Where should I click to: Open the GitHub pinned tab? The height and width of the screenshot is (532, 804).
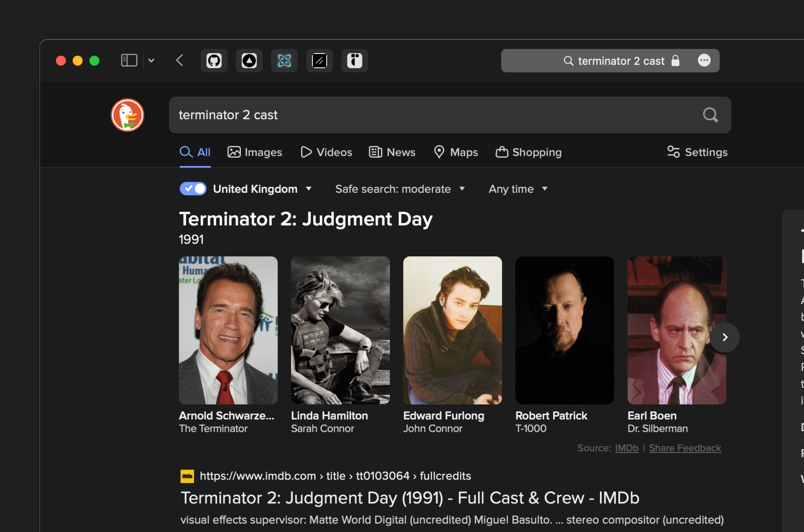[214, 61]
